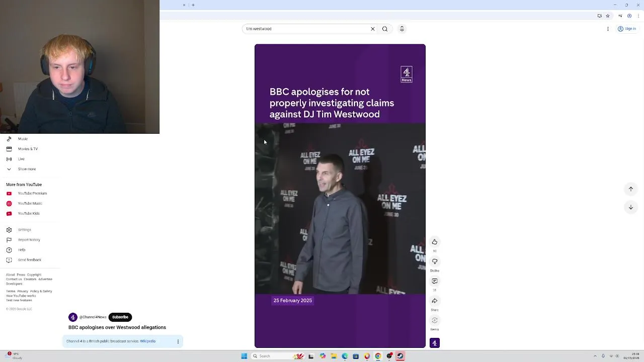Click Send feedback in sidebar
The width and height of the screenshot is (644, 362).
[x=30, y=260]
